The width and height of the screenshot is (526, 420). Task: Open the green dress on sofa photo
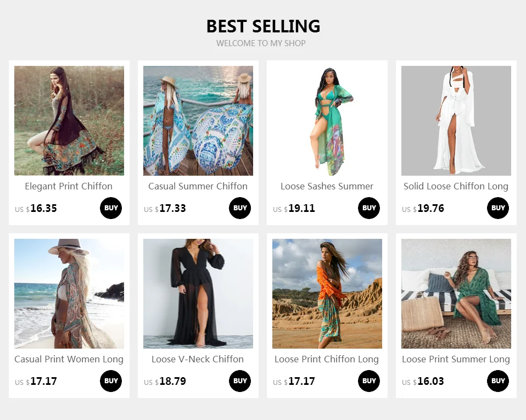click(456, 294)
